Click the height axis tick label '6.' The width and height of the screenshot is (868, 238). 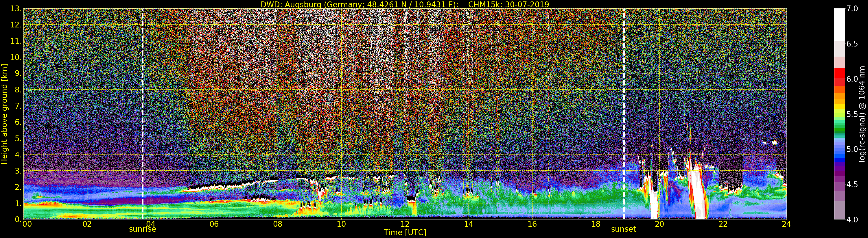coord(18,122)
